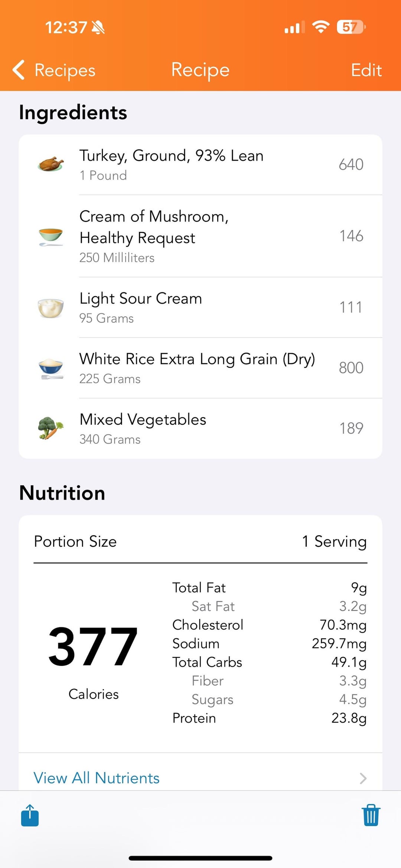The width and height of the screenshot is (401, 868).
Task: Tap the sour cream bowl icon
Action: pos(51,308)
